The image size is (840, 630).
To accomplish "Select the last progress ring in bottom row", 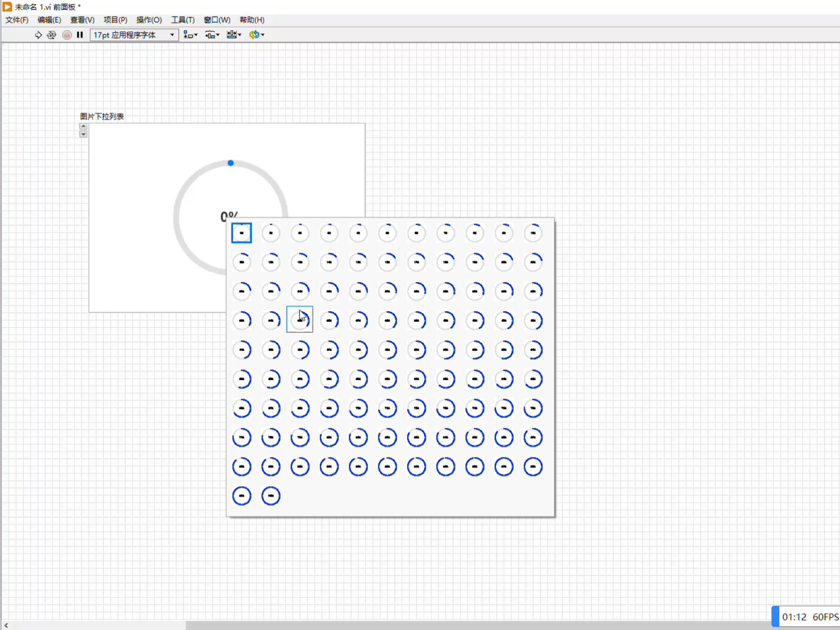I will click(271, 496).
